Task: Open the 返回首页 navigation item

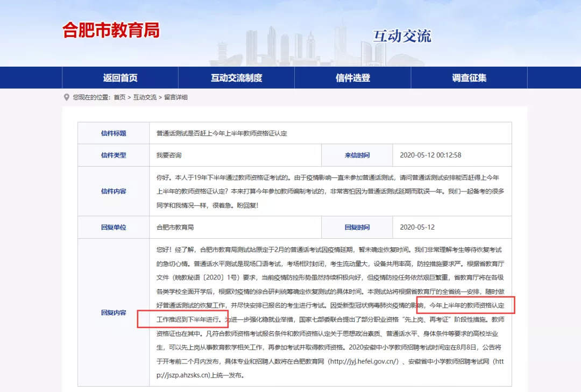Action: point(120,78)
